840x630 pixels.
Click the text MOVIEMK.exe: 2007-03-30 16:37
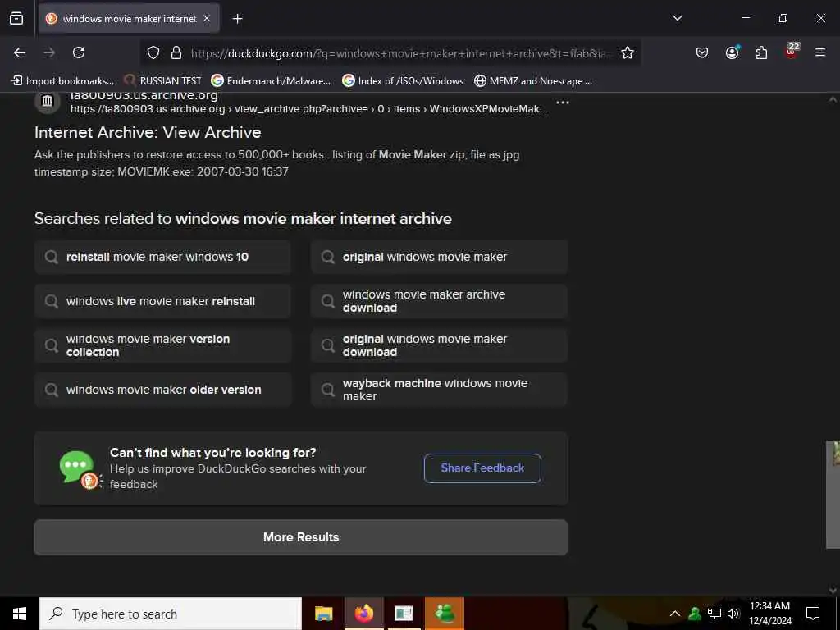click(203, 172)
